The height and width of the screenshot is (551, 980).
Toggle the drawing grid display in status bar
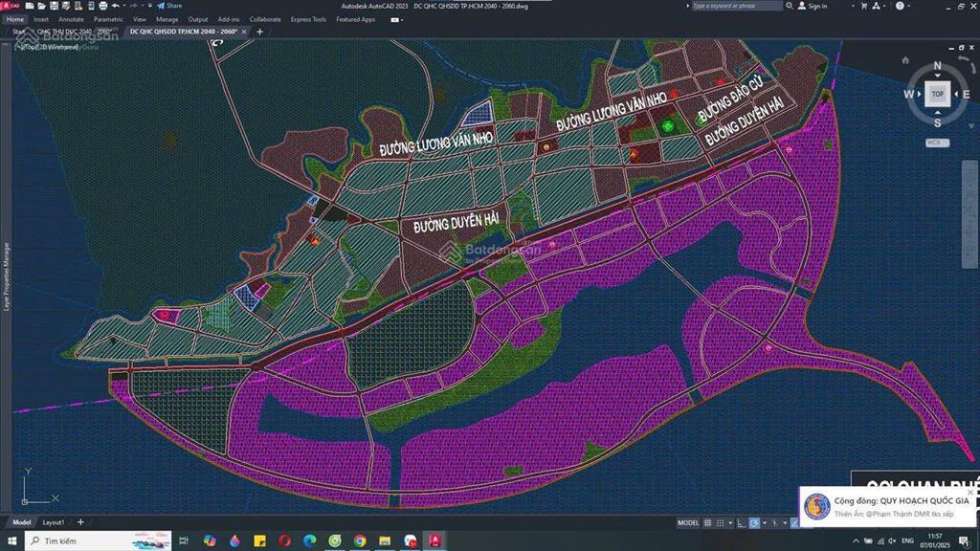pyautogui.click(x=707, y=523)
